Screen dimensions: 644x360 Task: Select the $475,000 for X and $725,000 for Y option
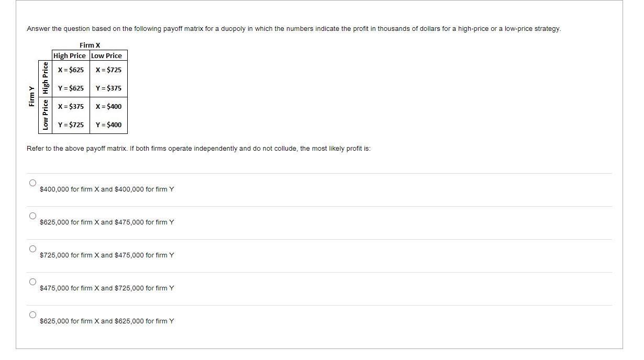(x=32, y=281)
